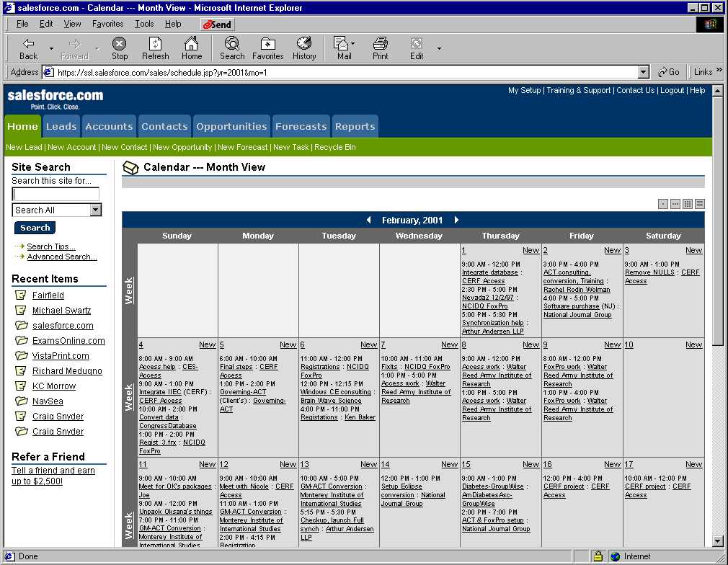Open the File menu
Viewport: 728px width, 565px height.
(22, 24)
